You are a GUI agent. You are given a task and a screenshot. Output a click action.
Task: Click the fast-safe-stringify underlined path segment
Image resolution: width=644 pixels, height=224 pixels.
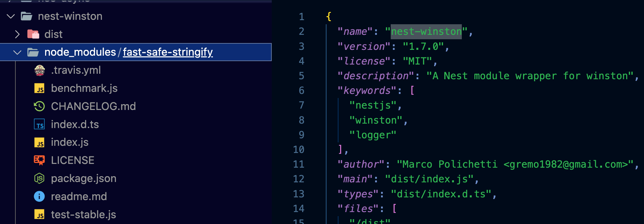coord(168,52)
